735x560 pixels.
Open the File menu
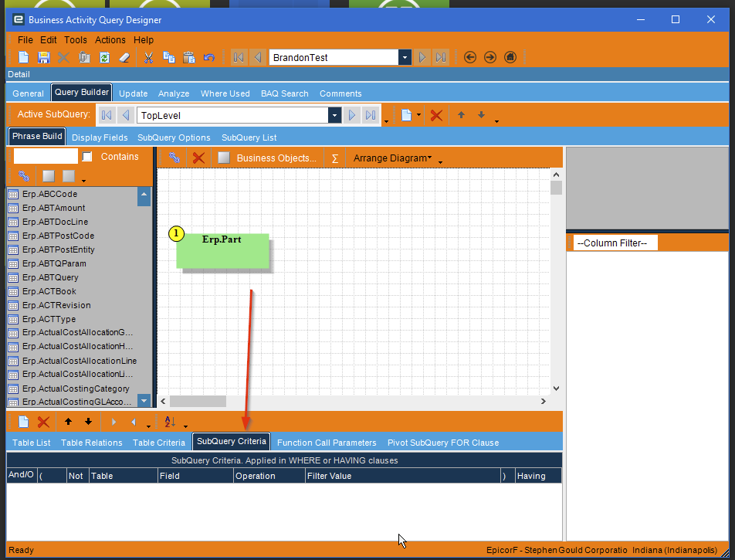(25, 40)
